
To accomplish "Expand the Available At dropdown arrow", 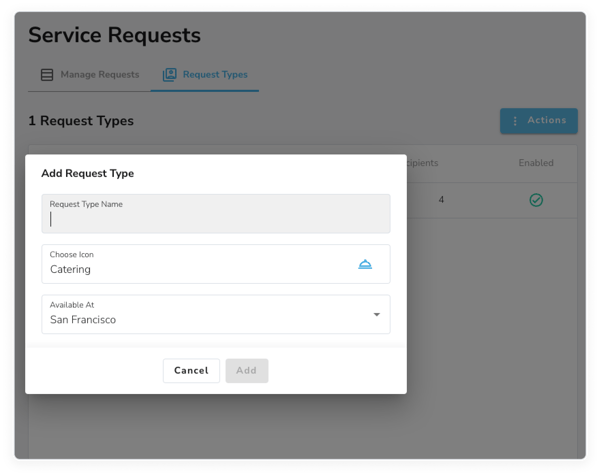I will 377,315.
